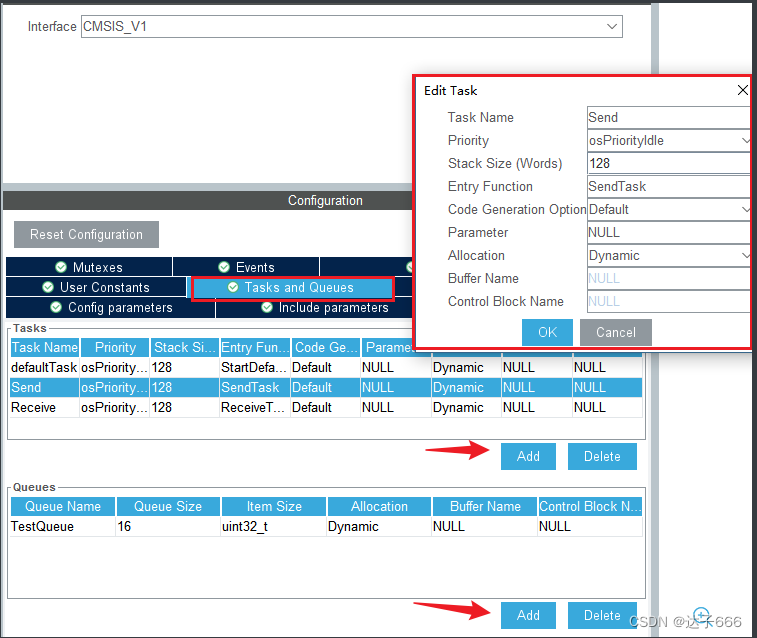This screenshot has height=638, width=757.
Task: Open the Config parameters tab
Action: (111, 307)
